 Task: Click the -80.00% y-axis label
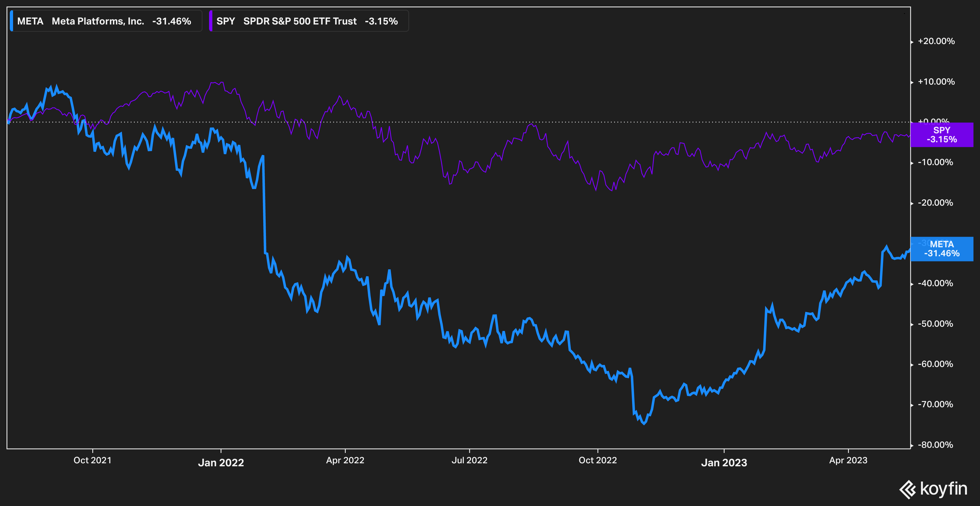tap(935, 445)
